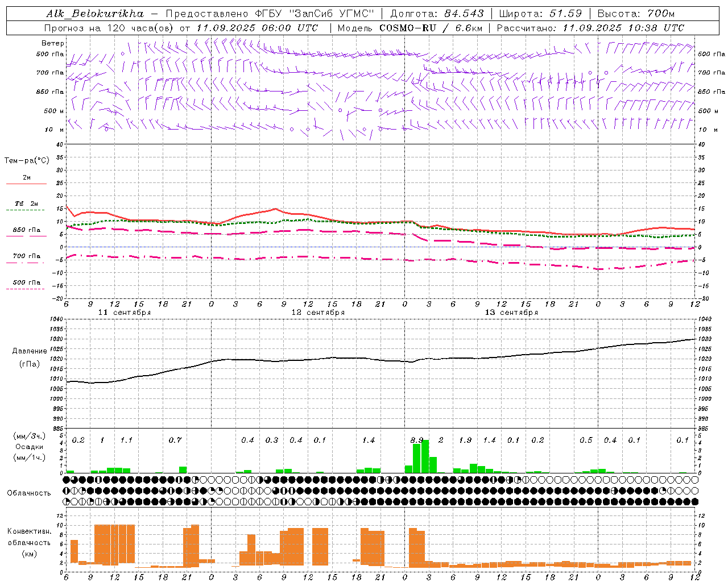Click the longitude value Долгота: 84.543

[437, 14]
